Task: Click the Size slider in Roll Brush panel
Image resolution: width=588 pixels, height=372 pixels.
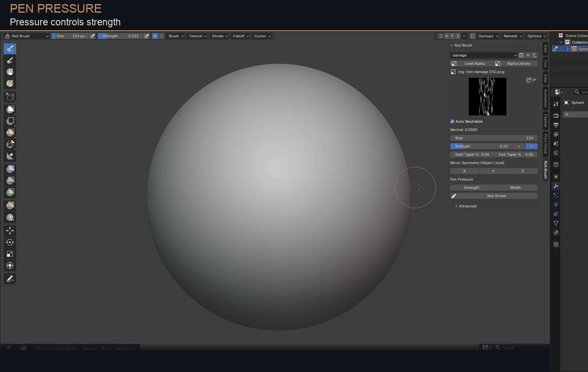Action: click(494, 138)
